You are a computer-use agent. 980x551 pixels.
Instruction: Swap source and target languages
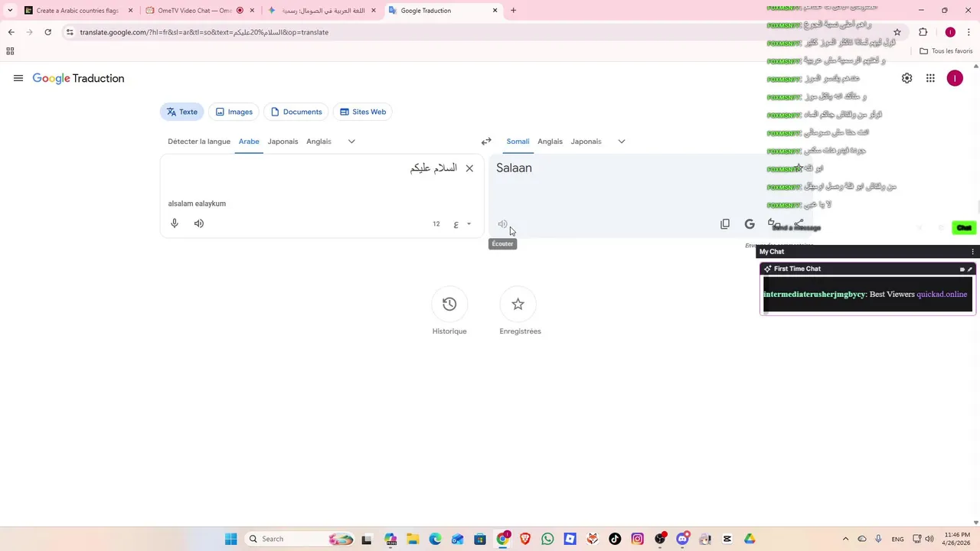[x=486, y=142]
